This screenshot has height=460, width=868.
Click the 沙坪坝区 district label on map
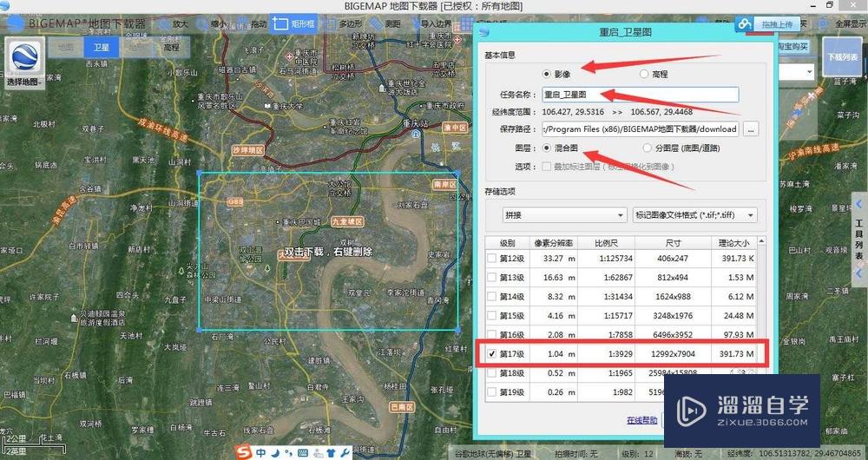point(247,150)
